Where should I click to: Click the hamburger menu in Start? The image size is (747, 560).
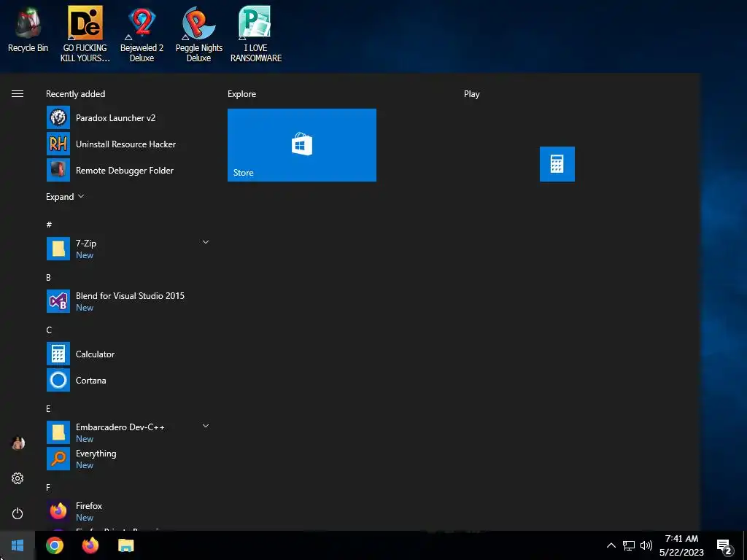[x=18, y=94]
